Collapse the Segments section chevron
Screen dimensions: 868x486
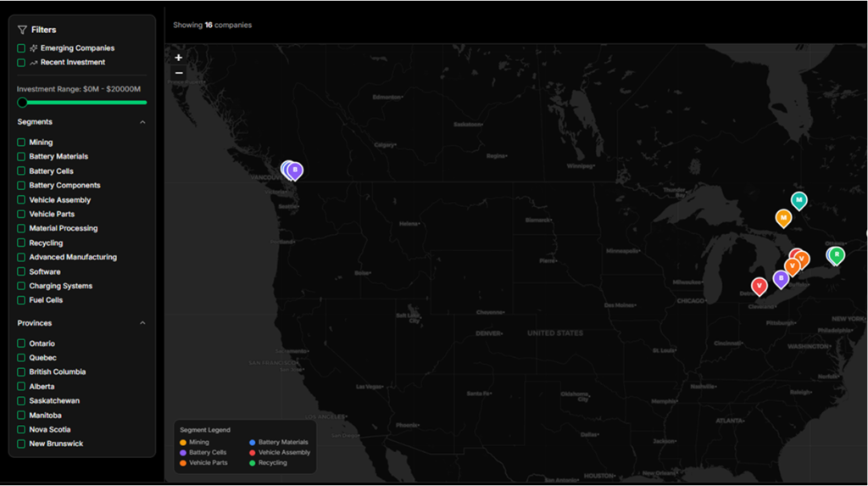(x=142, y=122)
